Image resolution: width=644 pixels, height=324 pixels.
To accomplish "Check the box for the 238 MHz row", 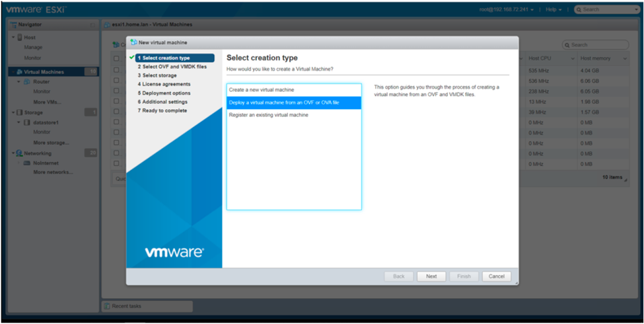I will [116, 91].
